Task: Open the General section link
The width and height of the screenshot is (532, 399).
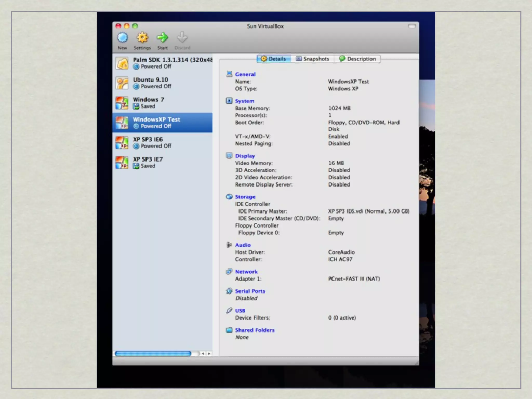Action: coord(245,74)
